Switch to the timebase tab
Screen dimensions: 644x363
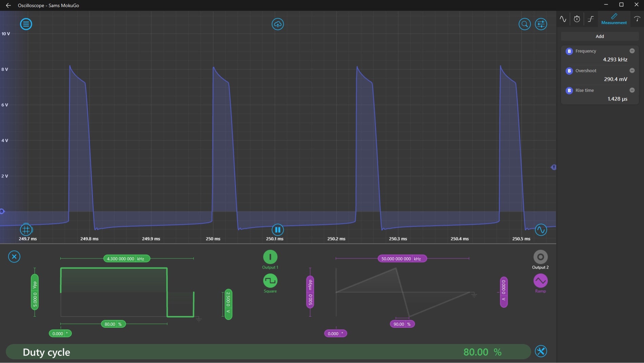pyautogui.click(x=577, y=19)
